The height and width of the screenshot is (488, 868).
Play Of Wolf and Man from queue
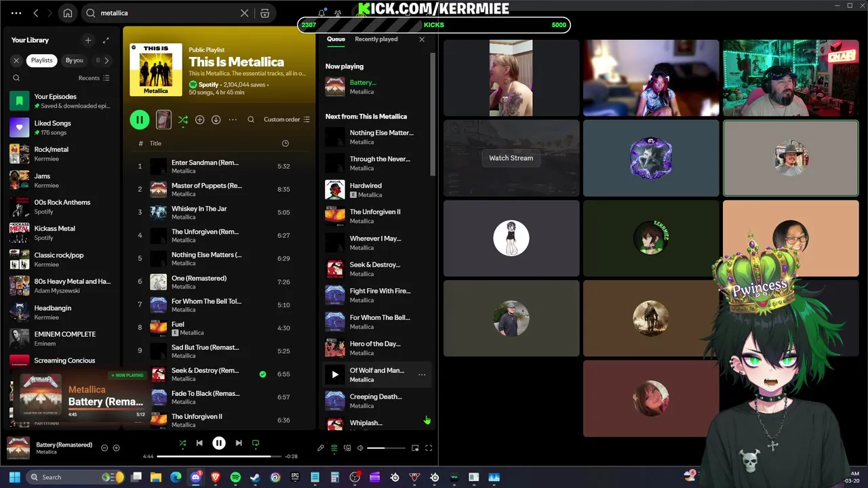tap(335, 374)
